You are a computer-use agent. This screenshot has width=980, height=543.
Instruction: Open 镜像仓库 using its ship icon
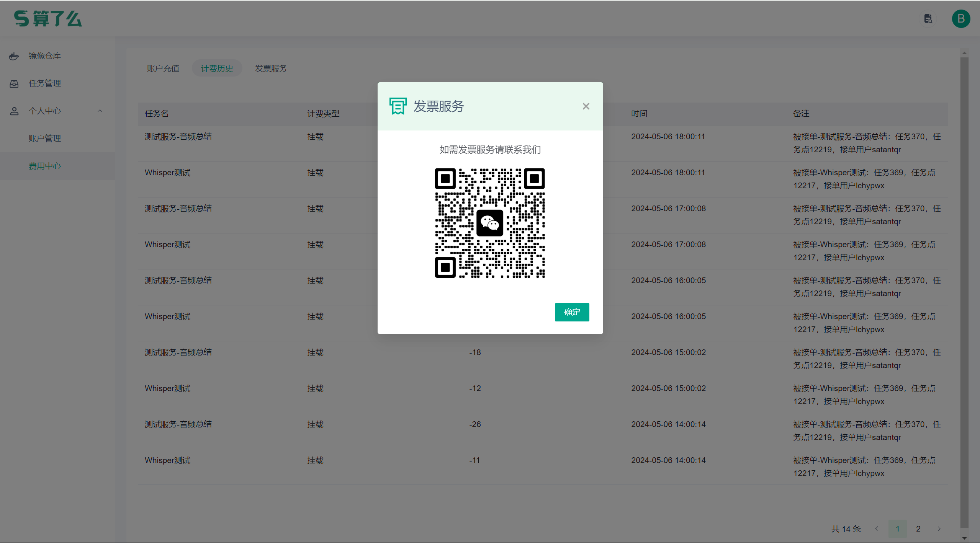pos(14,56)
